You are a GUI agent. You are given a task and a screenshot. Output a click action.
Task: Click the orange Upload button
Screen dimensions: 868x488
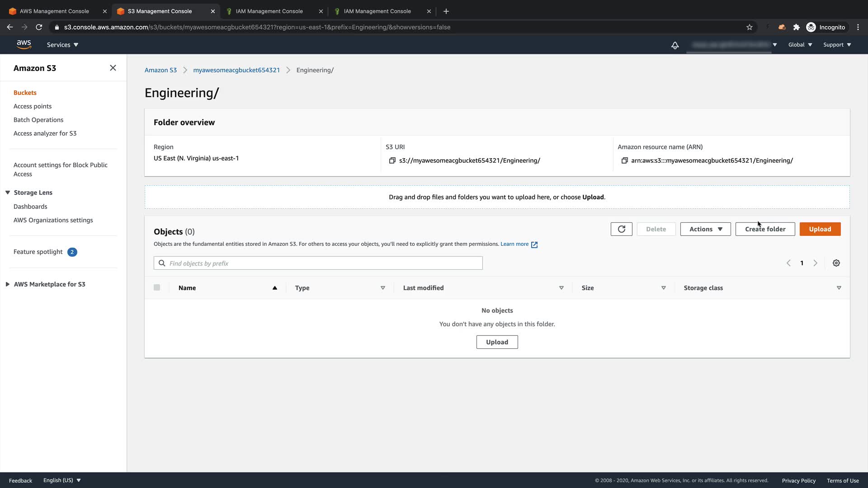click(x=820, y=229)
